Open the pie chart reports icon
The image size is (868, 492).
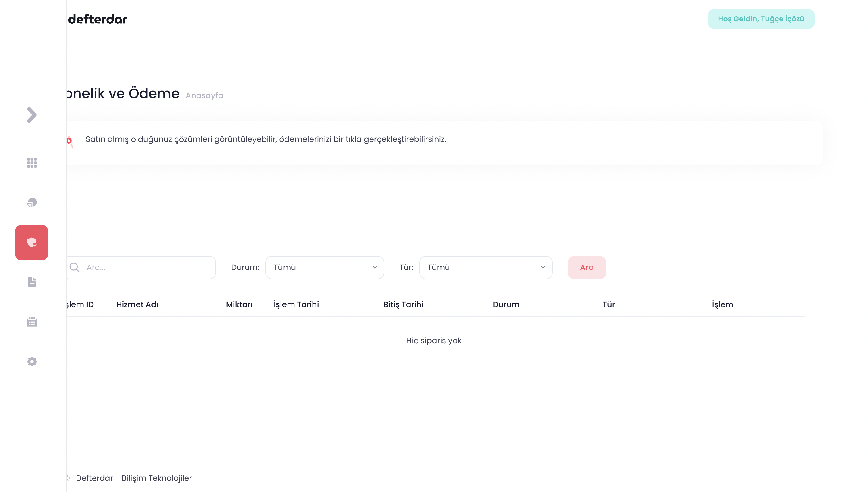click(32, 202)
